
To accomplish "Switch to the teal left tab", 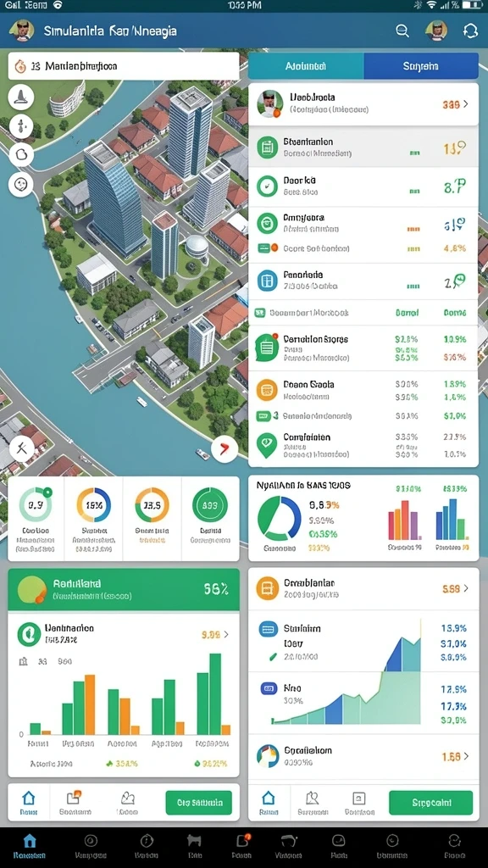I will click(306, 66).
